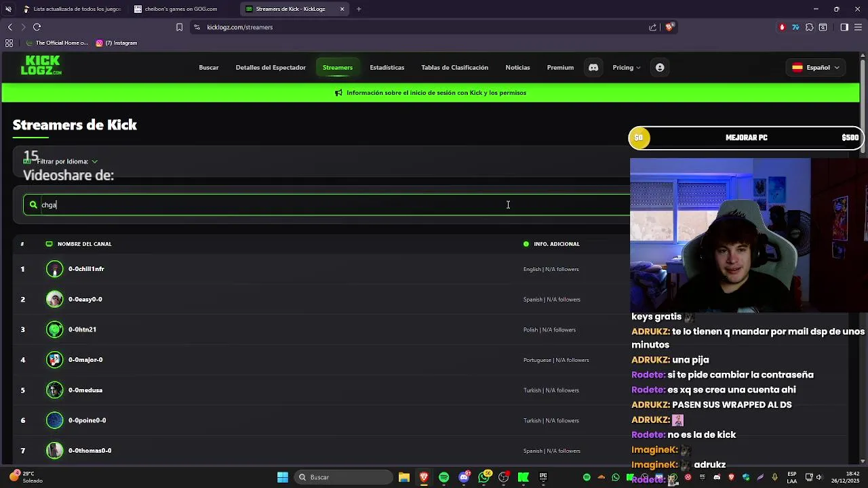
Task: Open the KickLogz logo home link
Action: [x=41, y=65]
